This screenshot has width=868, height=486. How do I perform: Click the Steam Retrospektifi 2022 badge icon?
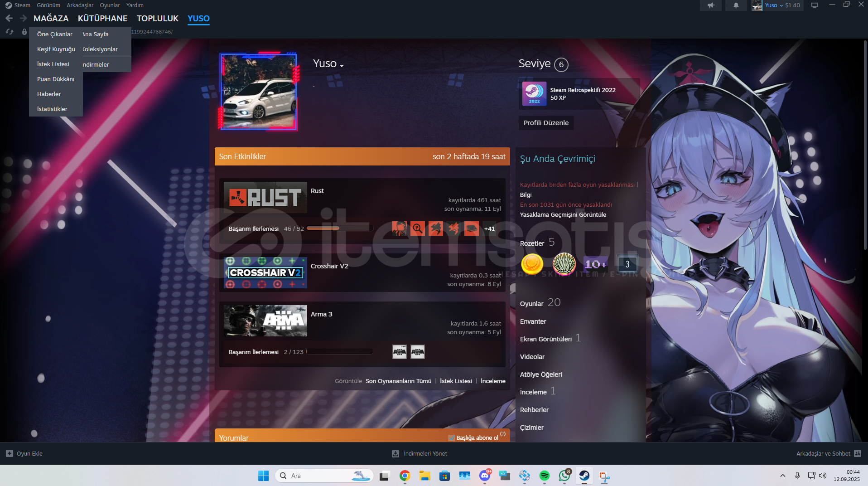pos(534,93)
